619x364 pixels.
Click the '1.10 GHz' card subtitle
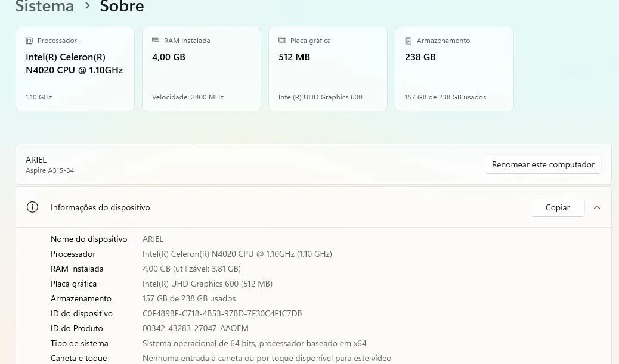[39, 97]
